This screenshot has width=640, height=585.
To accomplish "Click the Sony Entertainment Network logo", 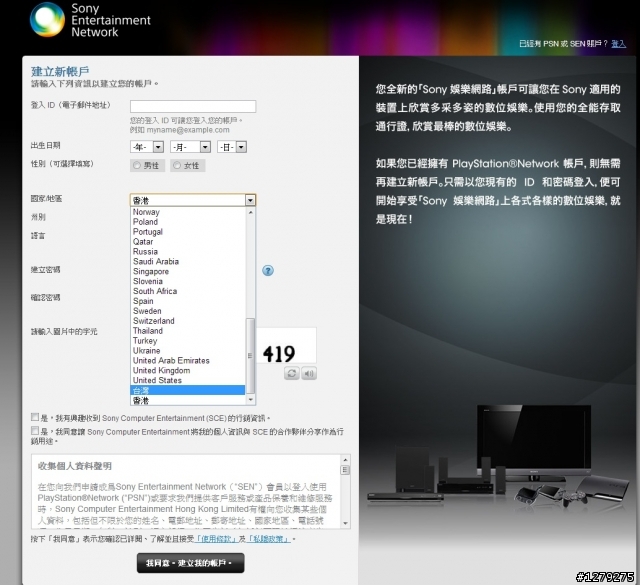I will (90, 20).
